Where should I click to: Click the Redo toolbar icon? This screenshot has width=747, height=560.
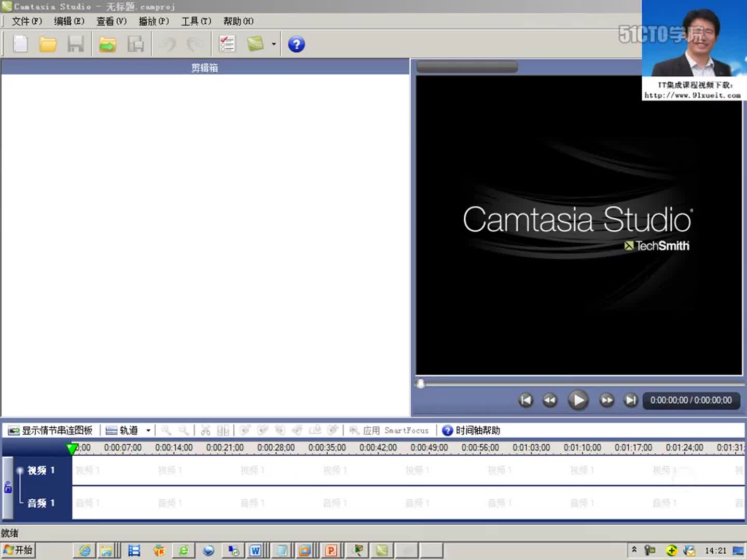[x=195, y=44]
